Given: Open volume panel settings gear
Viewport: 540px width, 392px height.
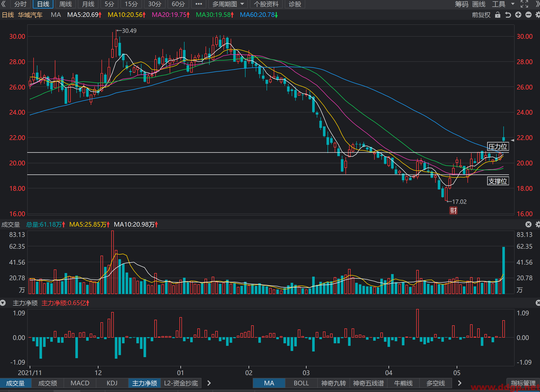Looking at the screenshot, I should (537, 224).
